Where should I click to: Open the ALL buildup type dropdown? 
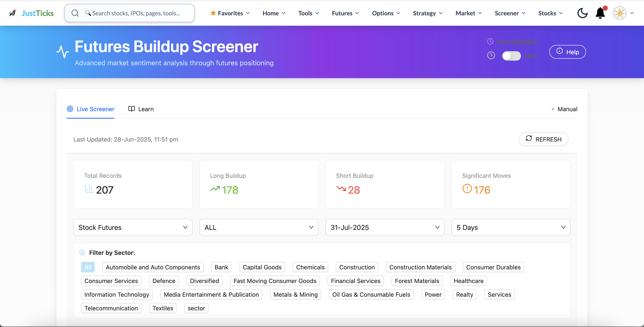point(259,227)
